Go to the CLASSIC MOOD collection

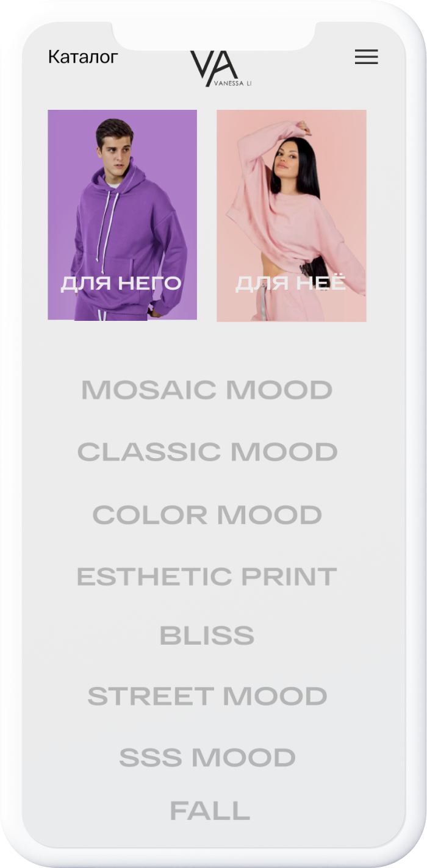tap(207, 452)
